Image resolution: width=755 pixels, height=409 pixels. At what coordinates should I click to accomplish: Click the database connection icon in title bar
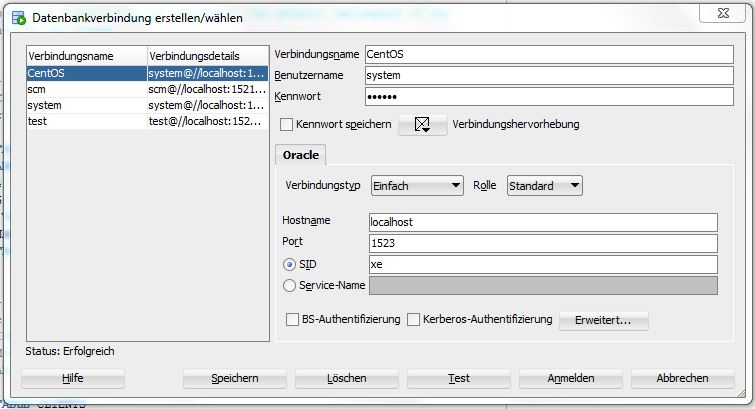point(19,18)
